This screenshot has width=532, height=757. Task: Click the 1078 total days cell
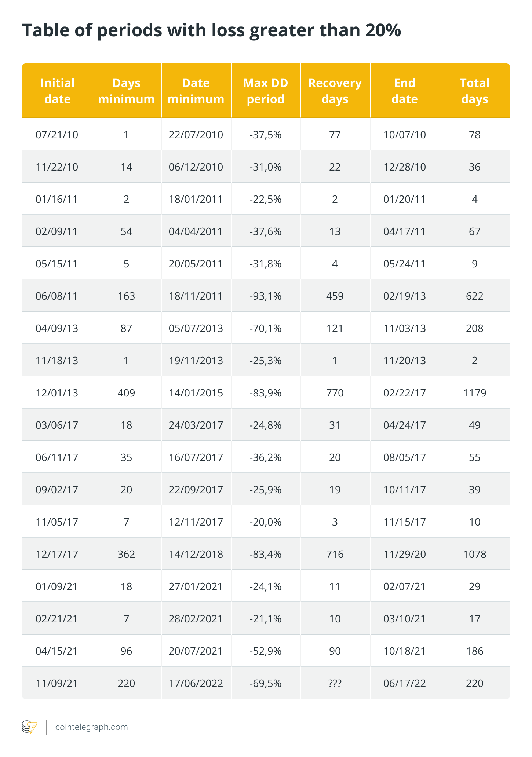click(x=474, y=554)
